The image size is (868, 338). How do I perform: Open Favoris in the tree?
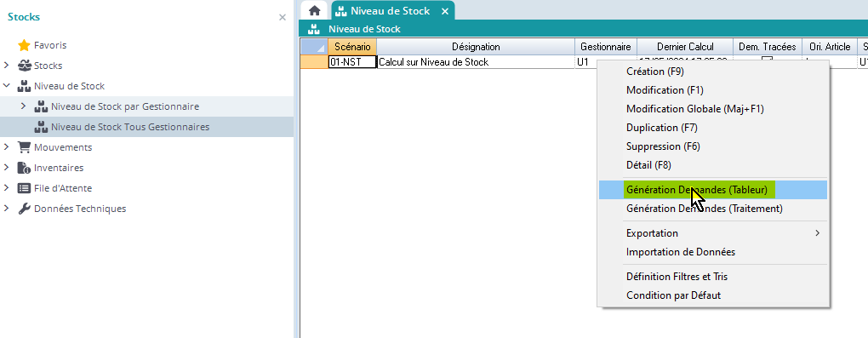[50, 45]
